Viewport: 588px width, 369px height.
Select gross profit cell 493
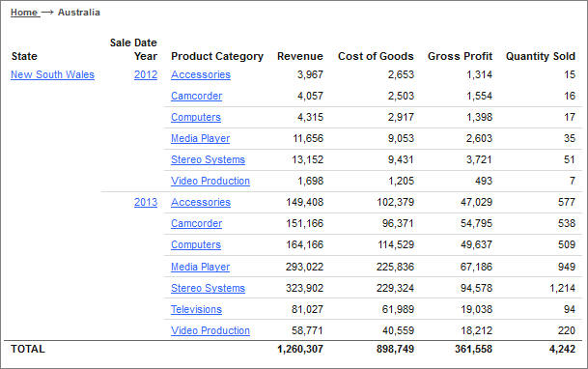pyautogui.click(x=484, y=181)
